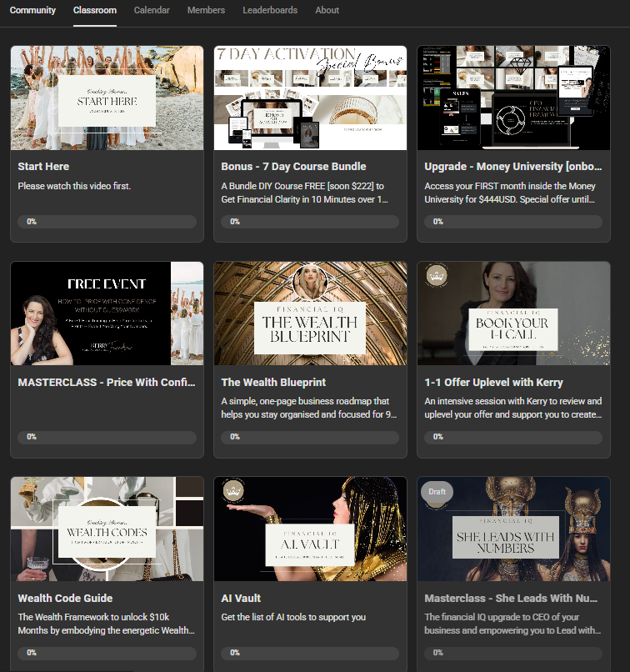The image size is (630, 672).
Task: Go to the Members tab
Action: [x=206, y=10]
